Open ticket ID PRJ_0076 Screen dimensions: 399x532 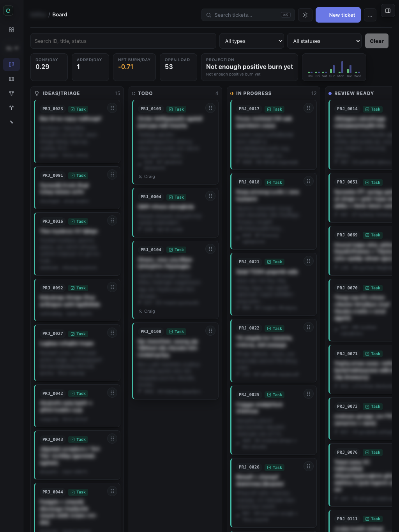pyautogui.click(x=347, y=453)
